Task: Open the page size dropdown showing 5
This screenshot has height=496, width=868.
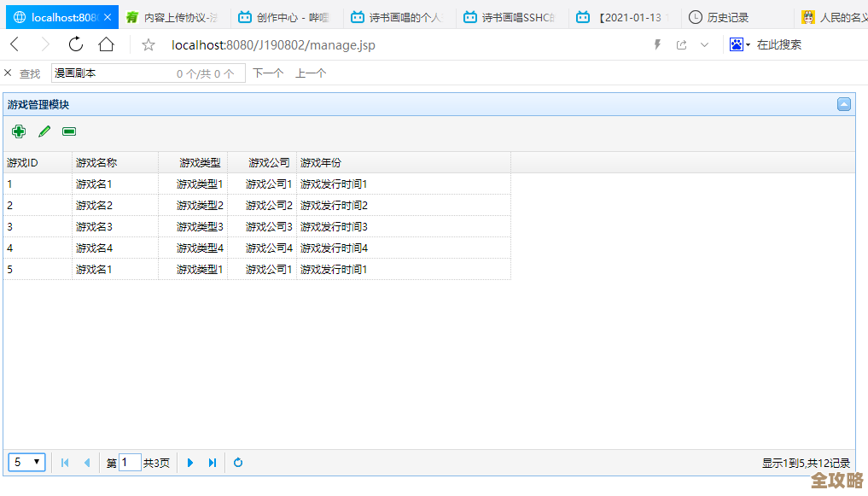Action: (x=26, y=462)
